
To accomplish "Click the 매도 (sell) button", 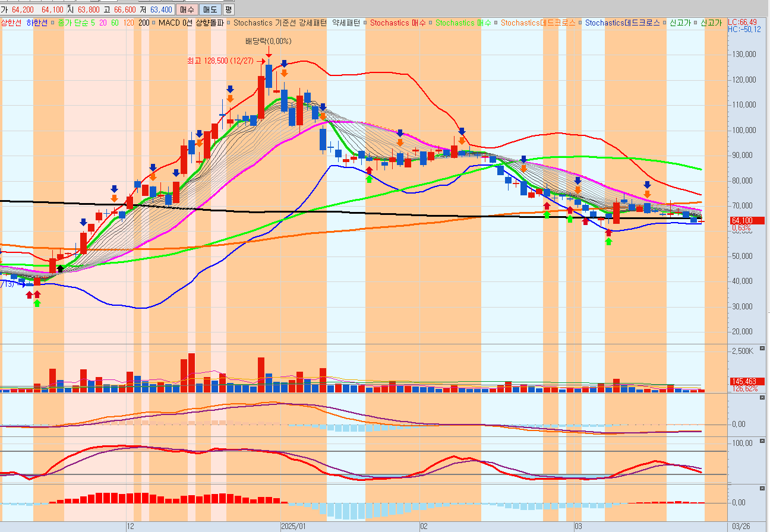I will click(x=210, y=9).
